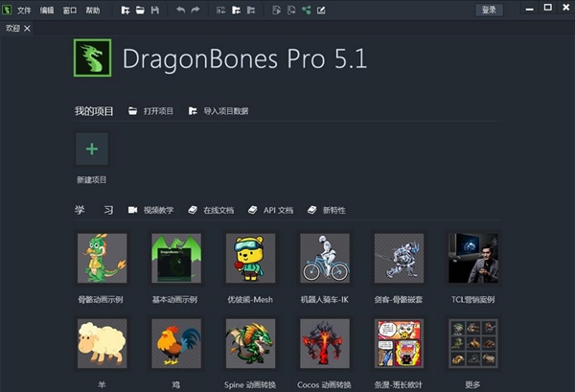Open the 更多 more examples thumbnail
Screen dimensions: 575x392
tap(473, 343)
